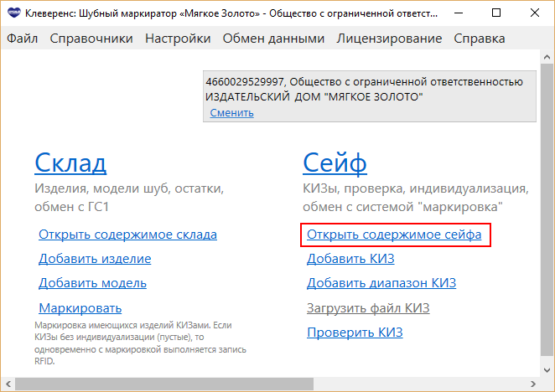Close the Клеверенс window
This screenshot has height=392, width=555.
point(535,13)
